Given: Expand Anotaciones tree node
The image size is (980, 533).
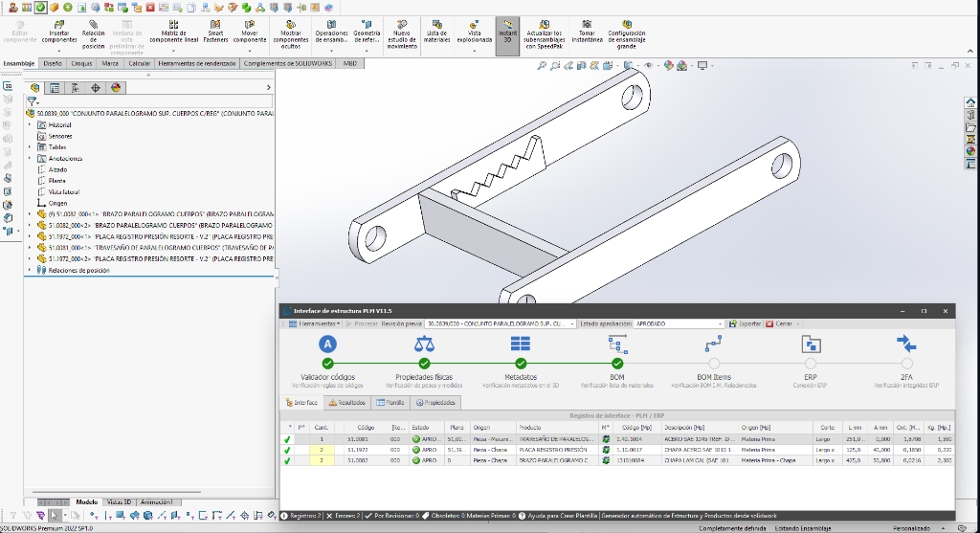Looking at the screenshot, I should pos(30,158).
